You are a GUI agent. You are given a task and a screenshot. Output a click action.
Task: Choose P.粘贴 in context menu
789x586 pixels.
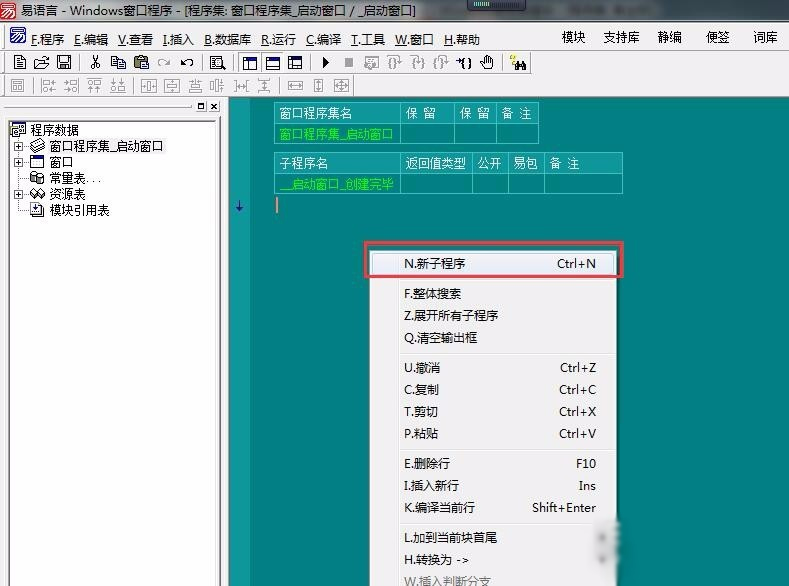pyautogui.click(x=493, y=434)
